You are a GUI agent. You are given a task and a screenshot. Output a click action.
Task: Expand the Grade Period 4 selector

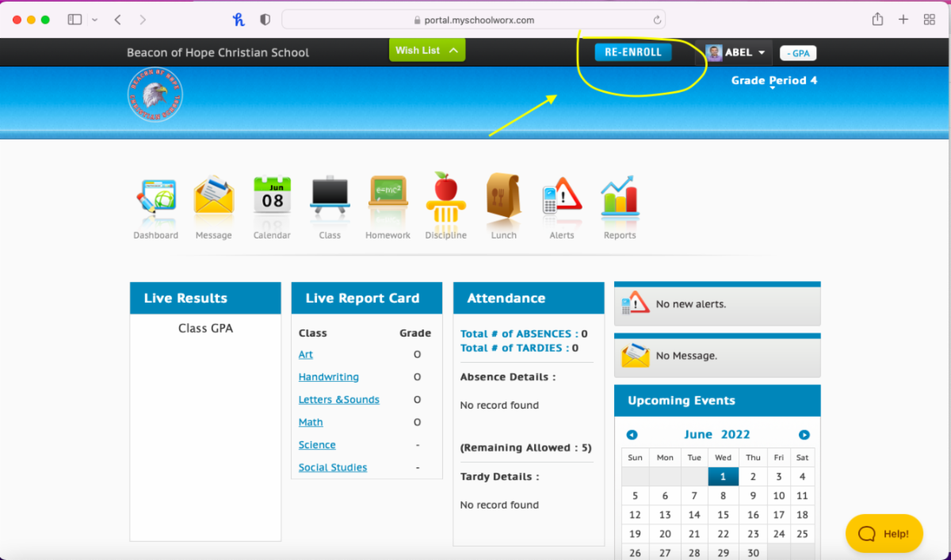click(x=773, y=81)
